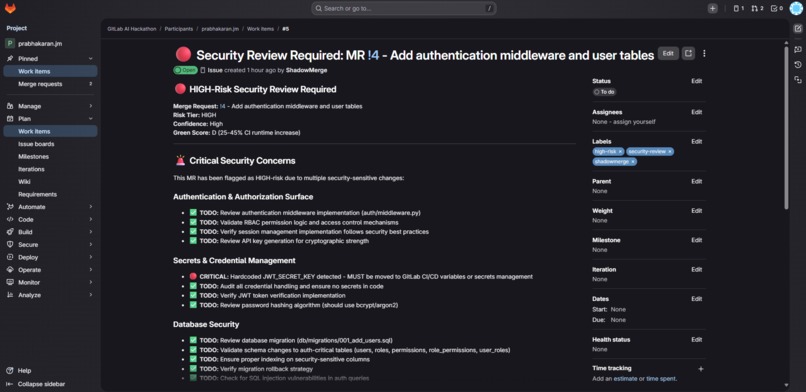Screen dimensions: 806x392
Task: Toggle checkbox for Review API key generation
Action: pos(193,240)
